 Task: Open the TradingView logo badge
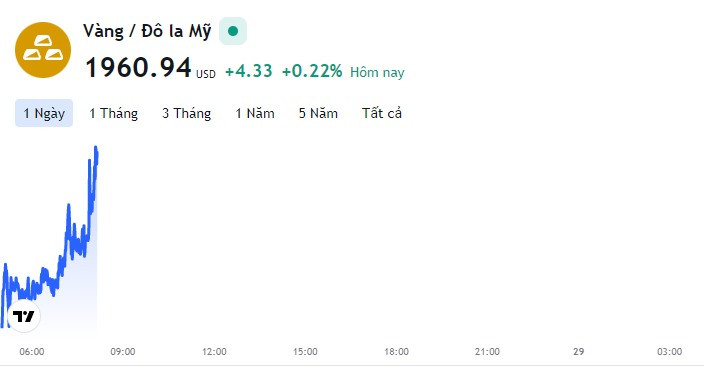(24, 316)
